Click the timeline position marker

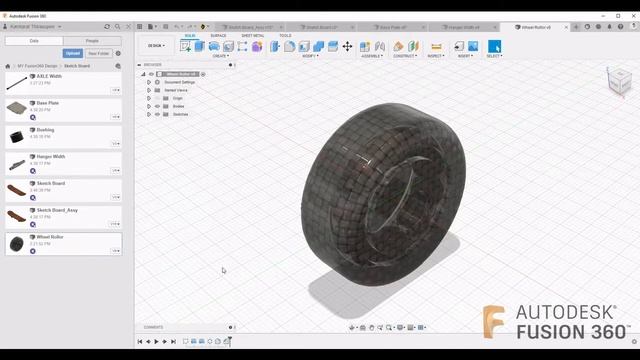coord(230,341)
